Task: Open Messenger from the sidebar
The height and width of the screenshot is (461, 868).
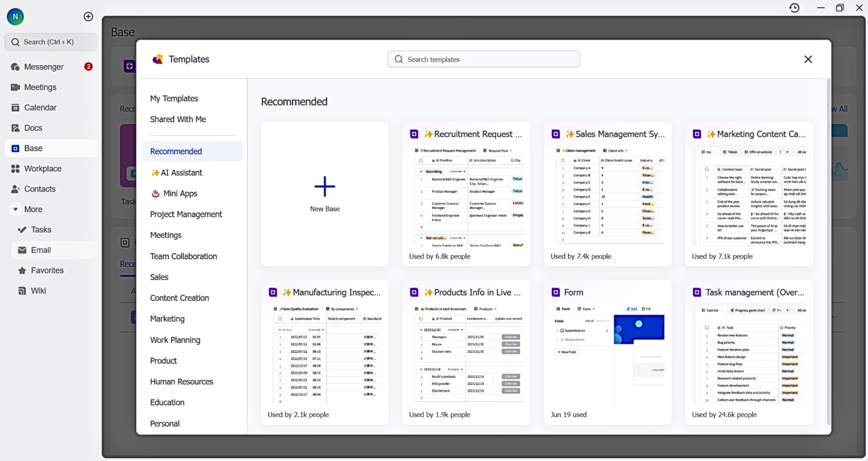Action: coord(43,67)
